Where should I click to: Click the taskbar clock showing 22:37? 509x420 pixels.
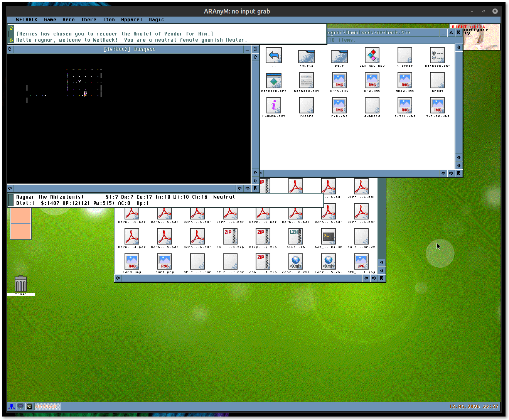(x=474, y=407)
